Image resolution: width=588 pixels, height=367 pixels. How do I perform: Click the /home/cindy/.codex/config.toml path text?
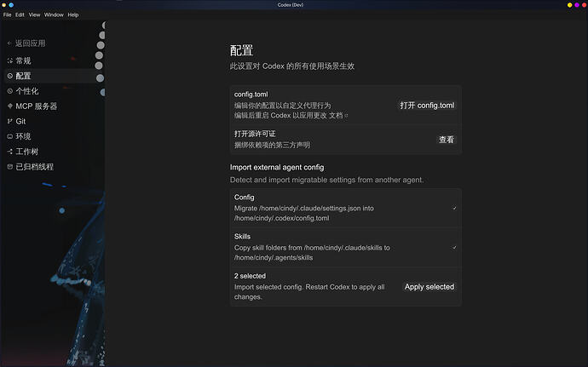tap(281, 218)
